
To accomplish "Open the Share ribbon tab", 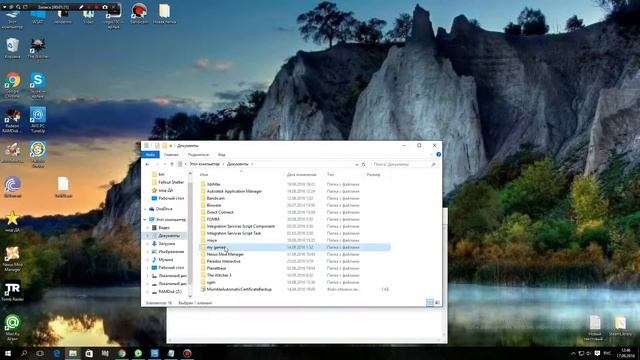I will point(198,155).
